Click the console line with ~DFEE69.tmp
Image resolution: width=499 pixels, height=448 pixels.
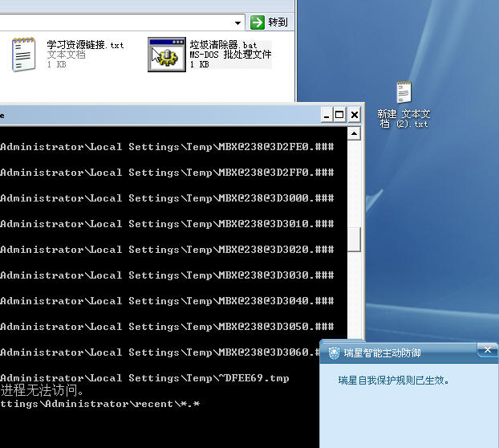click(x=144, y=378)
